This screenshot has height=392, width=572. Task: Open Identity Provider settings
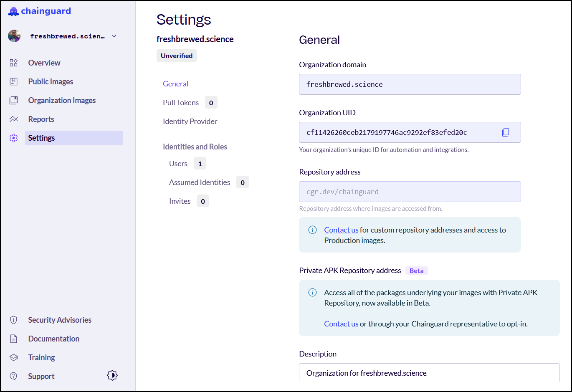click(190, 121)
